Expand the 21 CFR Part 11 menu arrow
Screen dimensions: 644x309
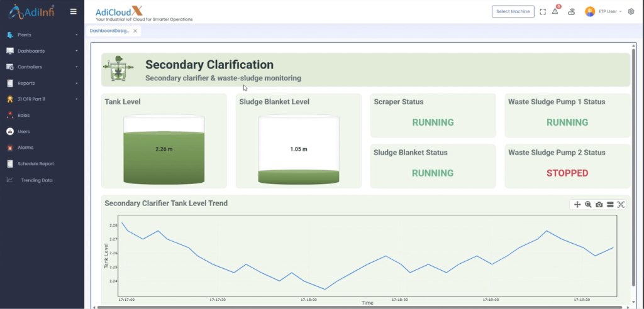(76, 99)
